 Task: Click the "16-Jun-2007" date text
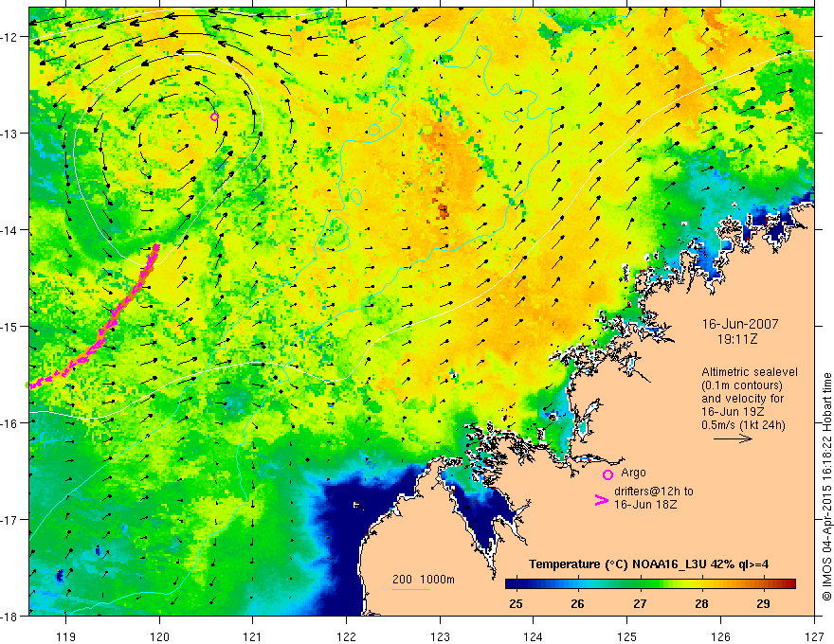(x=740, y=324)
